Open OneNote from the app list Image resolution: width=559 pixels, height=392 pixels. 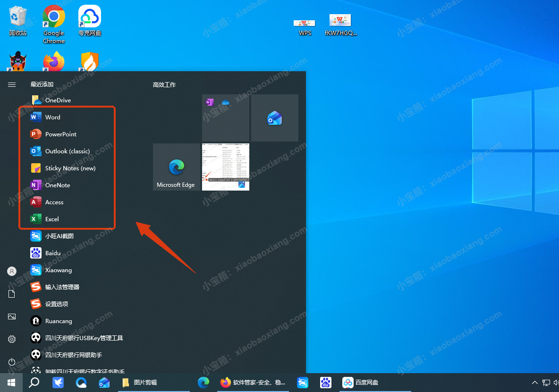57,185
